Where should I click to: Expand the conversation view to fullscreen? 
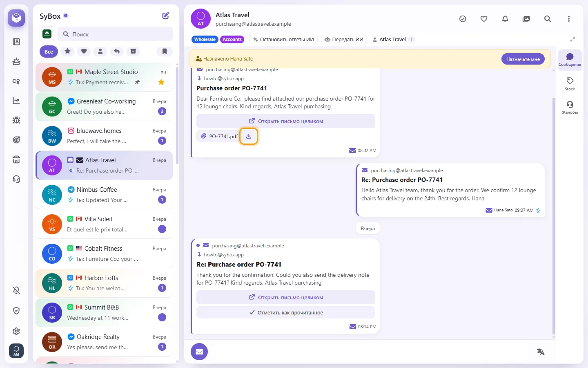point(572,39)
